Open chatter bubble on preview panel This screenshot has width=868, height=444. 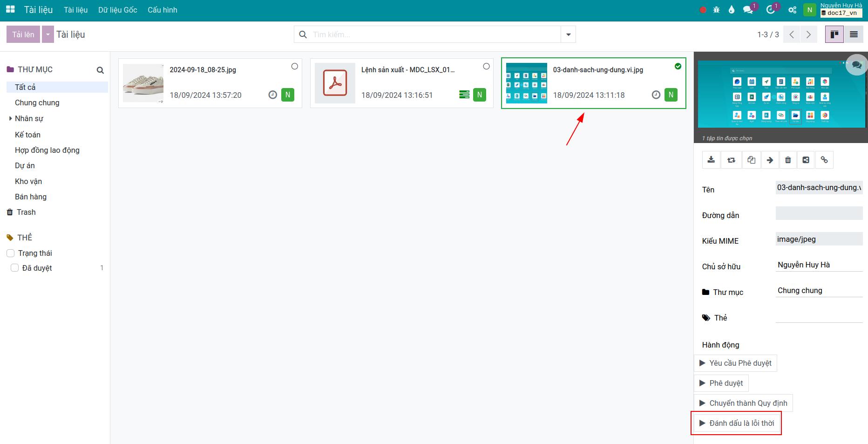click(856, 65)
